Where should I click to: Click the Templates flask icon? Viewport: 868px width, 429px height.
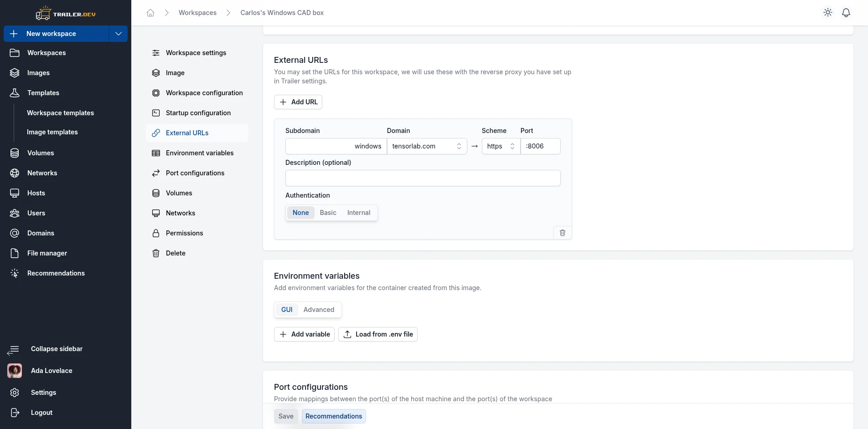point(15,93)
